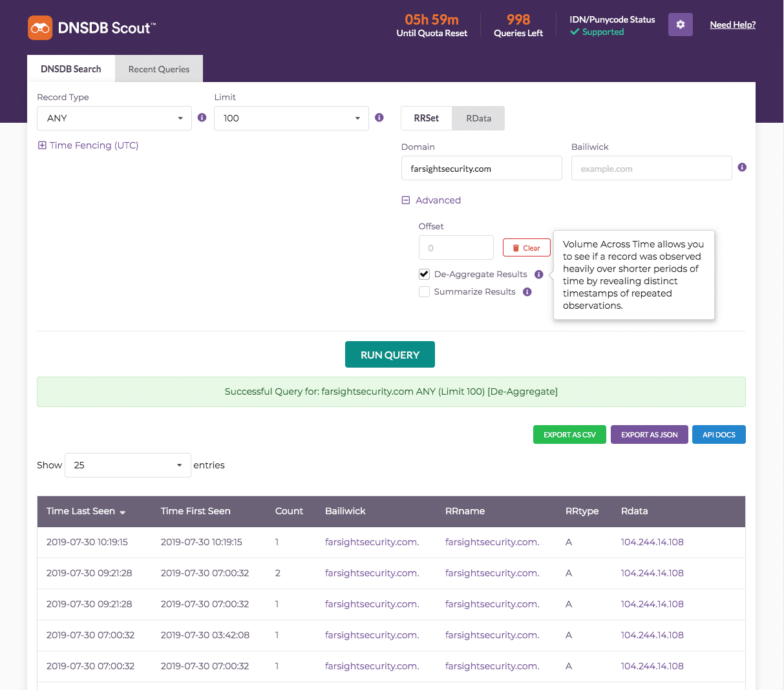Switch to RRSet search mode

click(x=427, y=118)
